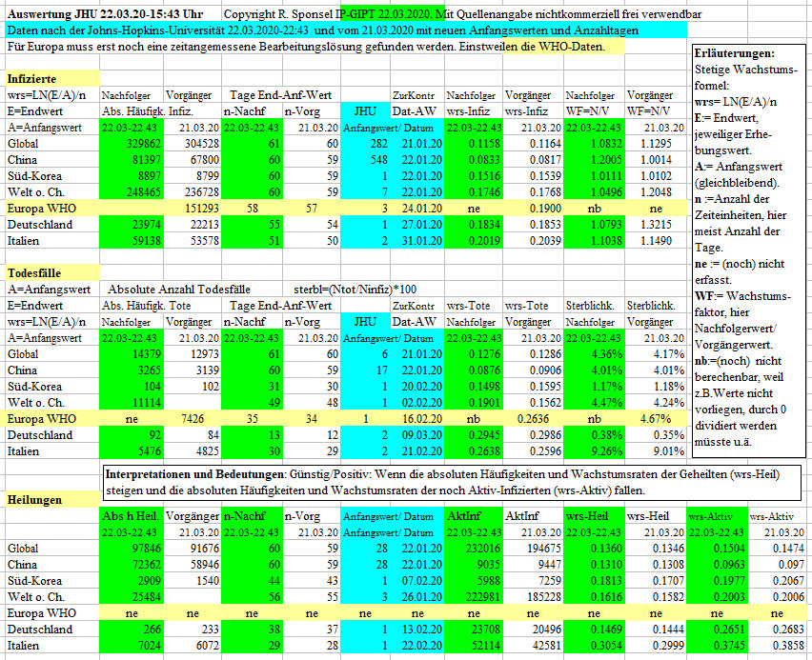The width and height of the screenshot is (812, 660).
Task: Select China deaths value 3265
Action: pos(132,370)
